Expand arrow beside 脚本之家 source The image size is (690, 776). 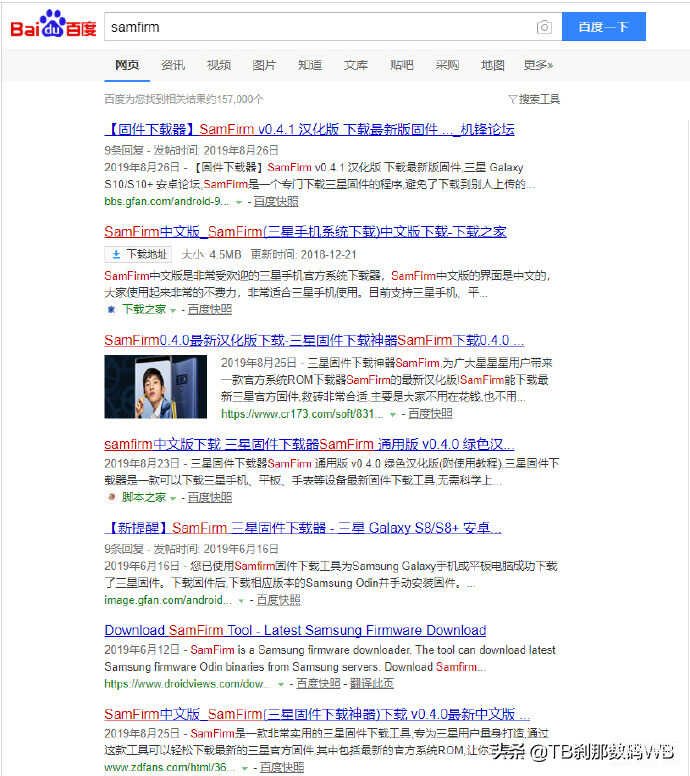click(x=173, y=498)
